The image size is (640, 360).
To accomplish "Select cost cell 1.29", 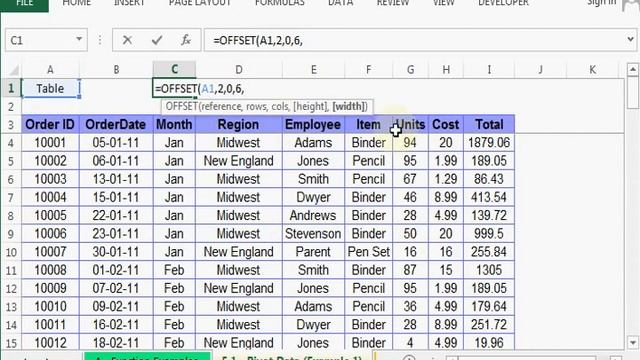I will coord(446,179).
